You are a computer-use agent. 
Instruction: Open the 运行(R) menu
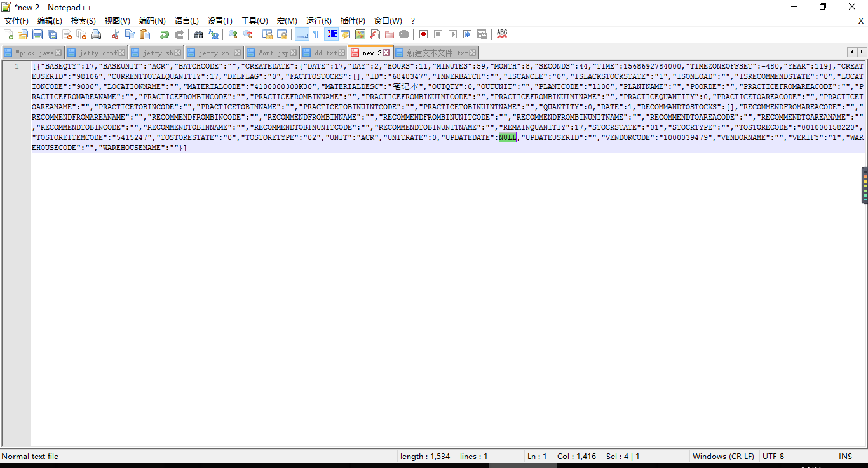coord(319,21)
